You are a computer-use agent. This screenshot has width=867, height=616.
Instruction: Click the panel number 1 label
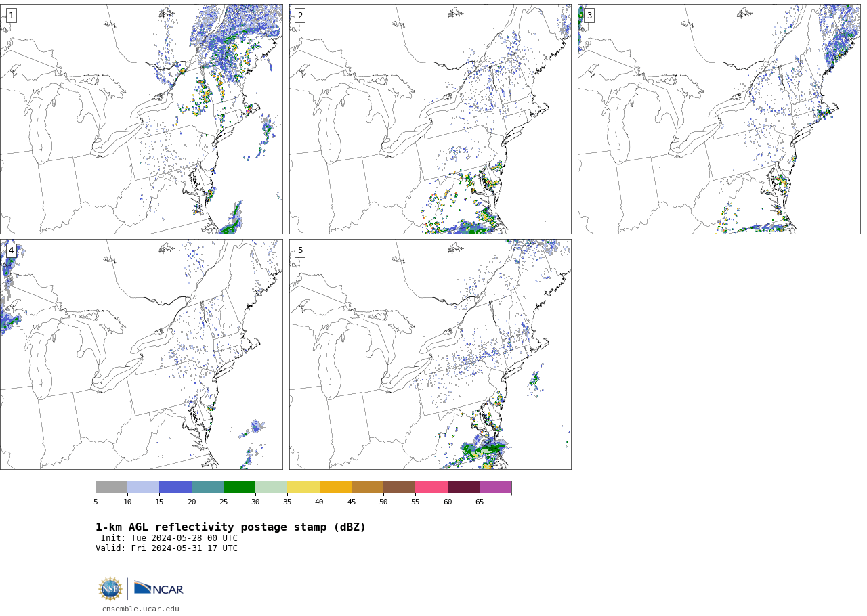click(x=11, y=16)
